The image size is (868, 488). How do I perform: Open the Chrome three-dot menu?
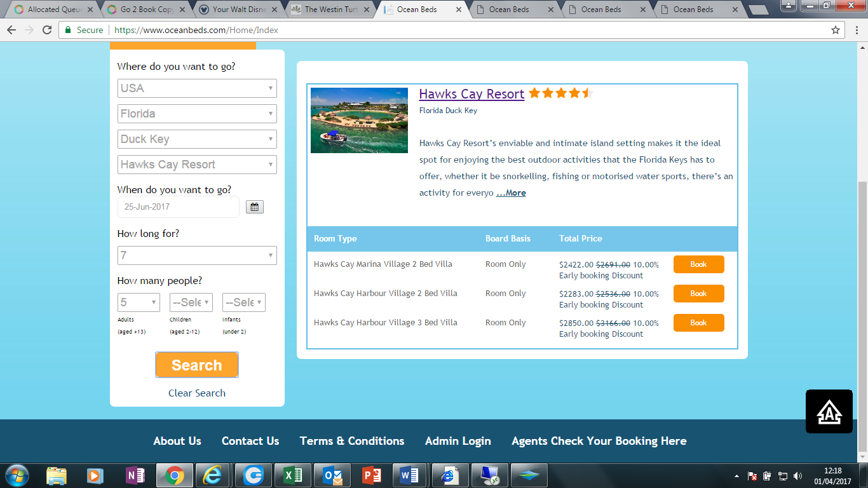(855, 30)
